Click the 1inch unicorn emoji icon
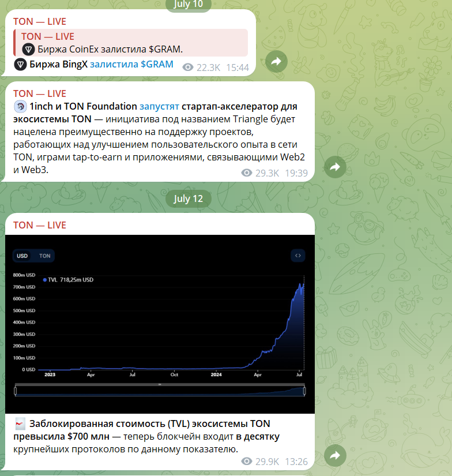Image resolution: width=452 pixels, height=476 pixels. pyautogui.click(x=20, y=107)
